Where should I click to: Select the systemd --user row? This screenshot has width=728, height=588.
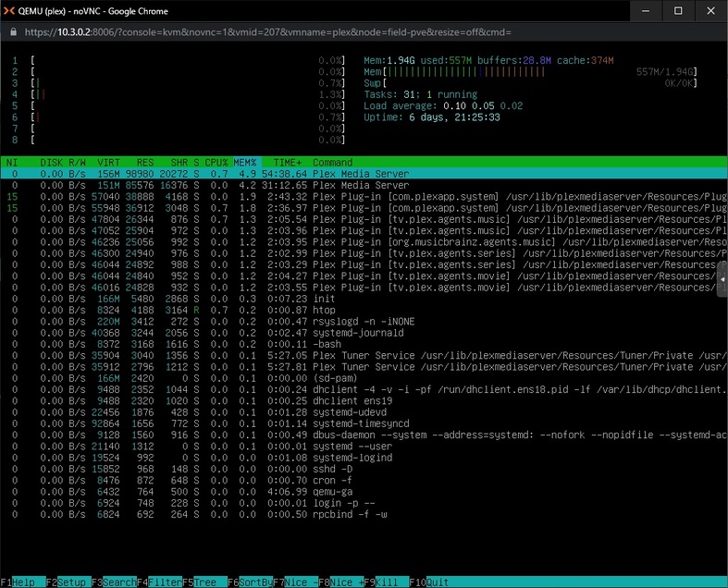[x=364, y=447]
